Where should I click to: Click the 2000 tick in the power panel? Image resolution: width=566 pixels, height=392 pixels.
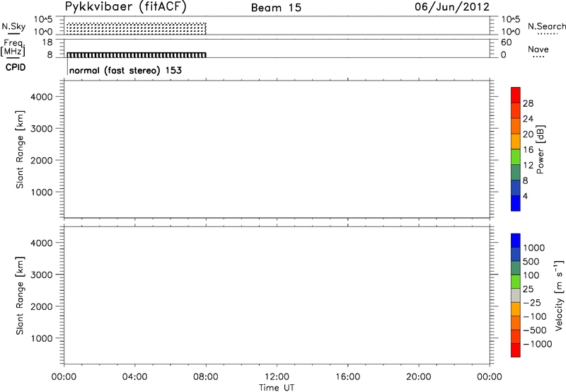42,160
